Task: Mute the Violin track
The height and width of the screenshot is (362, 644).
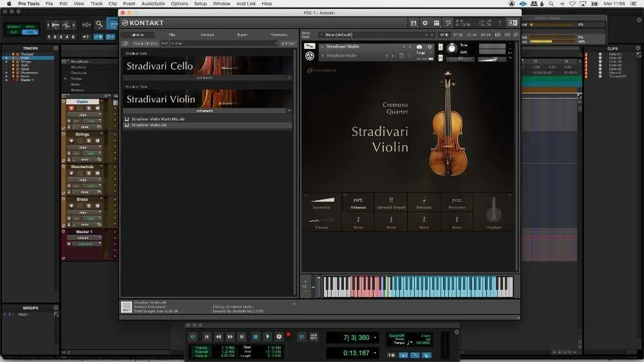Action: (x=97, y=108)
